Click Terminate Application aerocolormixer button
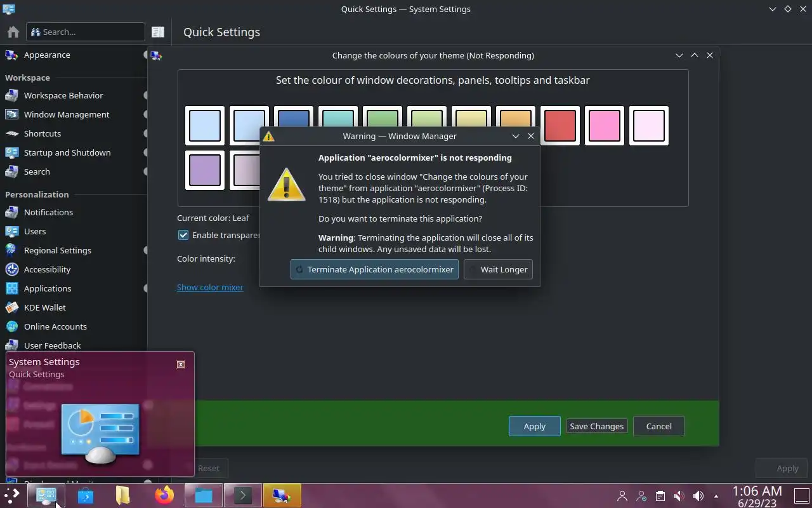812x508 pixels. point(374,269)
